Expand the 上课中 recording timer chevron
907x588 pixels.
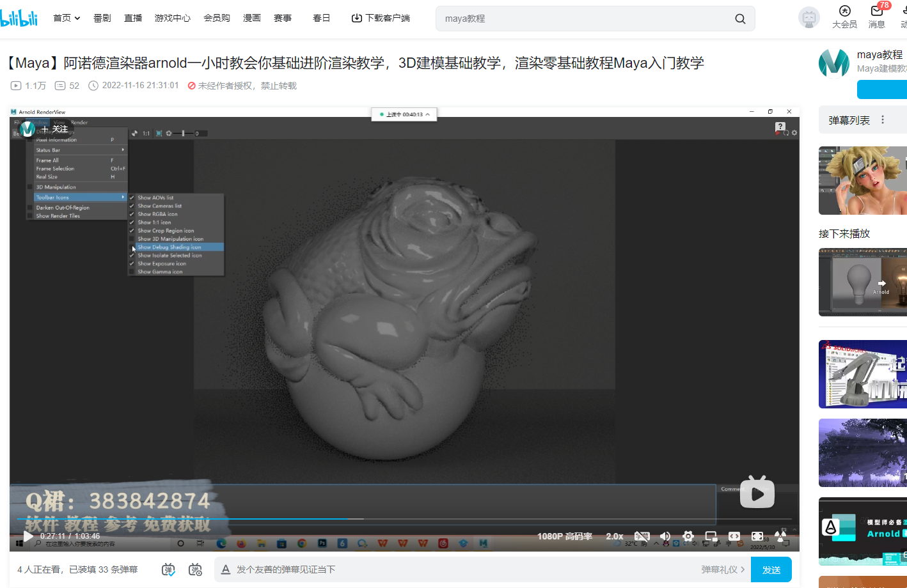tap(427, 114)
